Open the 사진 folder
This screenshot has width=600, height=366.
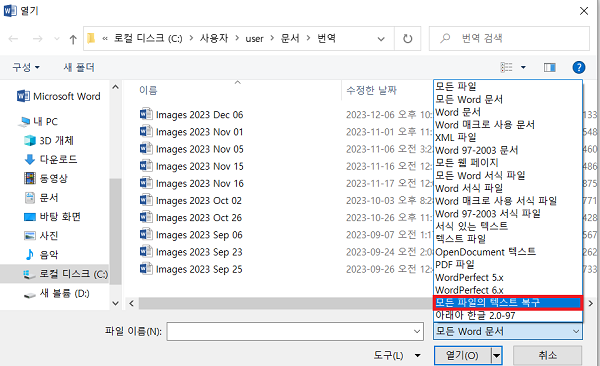click(41, 235)
